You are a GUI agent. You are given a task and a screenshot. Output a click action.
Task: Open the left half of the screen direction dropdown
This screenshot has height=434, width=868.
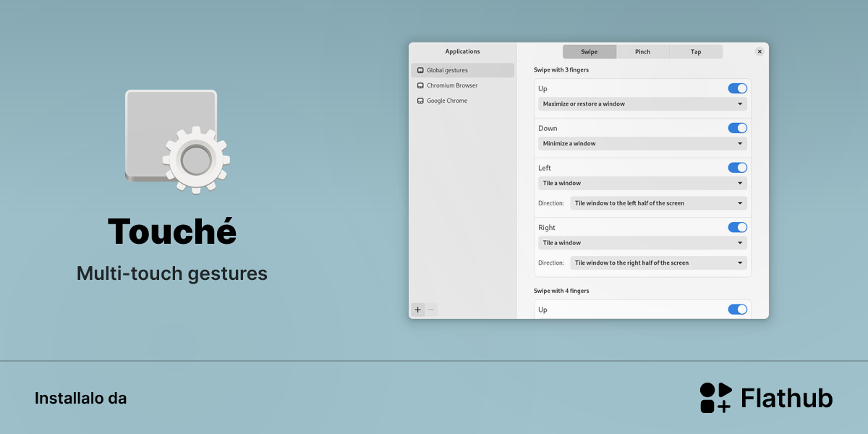[x=659, y=203]
